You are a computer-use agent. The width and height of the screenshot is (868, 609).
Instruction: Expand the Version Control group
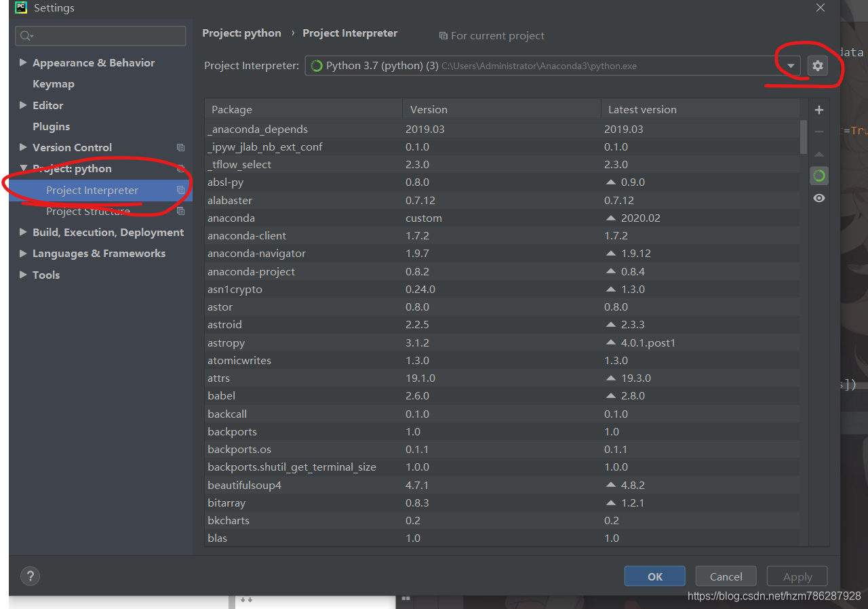pos(23,147)
